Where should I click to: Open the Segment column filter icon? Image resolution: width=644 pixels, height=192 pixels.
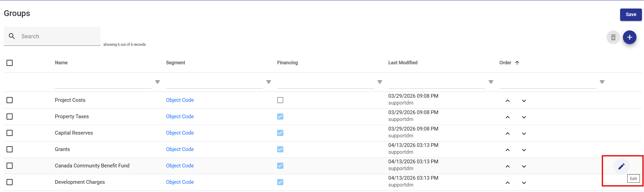coord(269,82)
